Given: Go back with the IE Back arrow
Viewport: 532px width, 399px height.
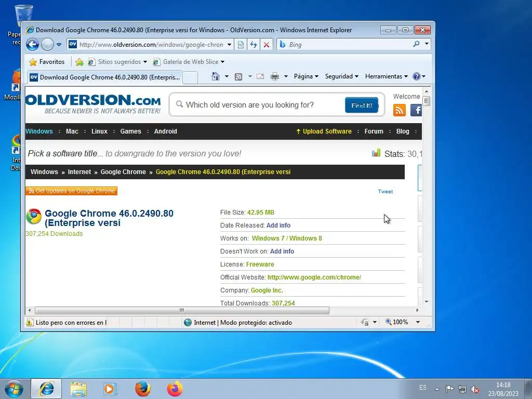Looking at the screenshot, I should click(33, 45).
